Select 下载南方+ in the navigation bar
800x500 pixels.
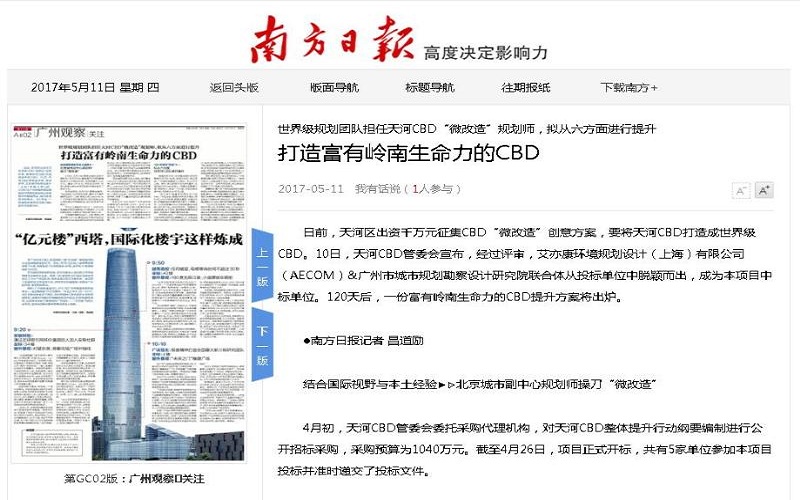[x=629, y=87]
